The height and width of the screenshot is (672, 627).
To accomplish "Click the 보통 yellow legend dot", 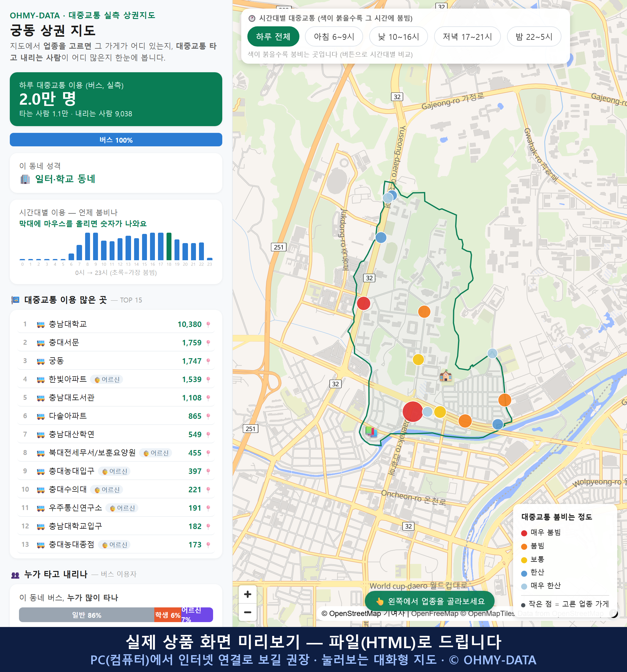I will coord(524,560).
